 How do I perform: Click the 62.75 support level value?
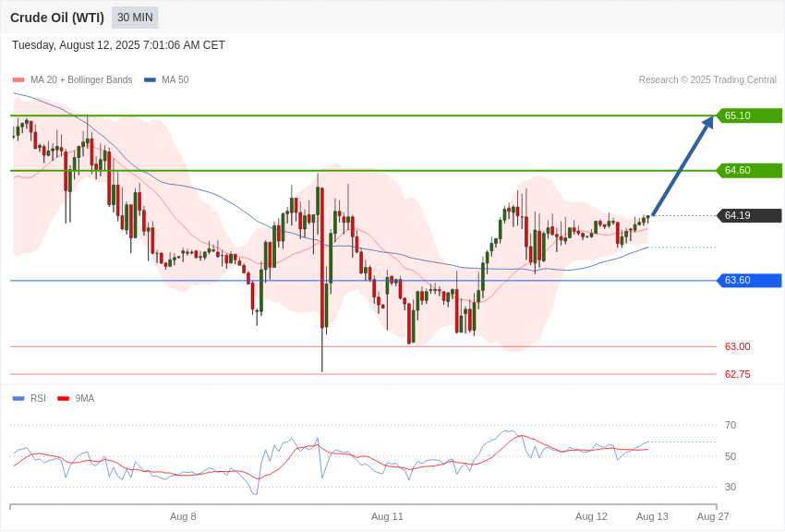pyautogui.click(x=738, y=374)
